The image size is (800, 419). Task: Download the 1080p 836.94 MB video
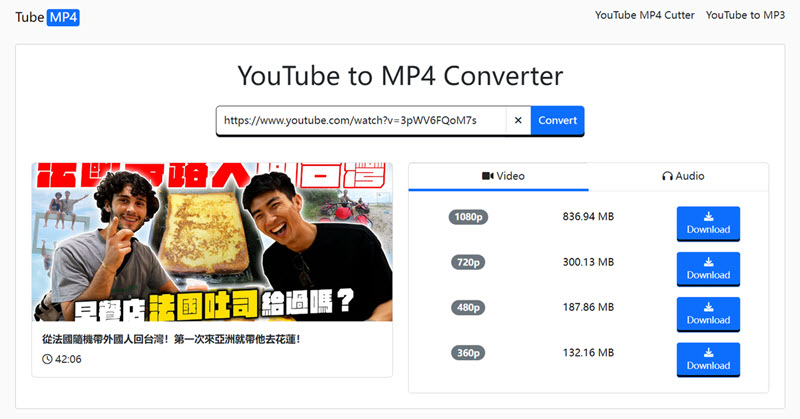[708, 224]
